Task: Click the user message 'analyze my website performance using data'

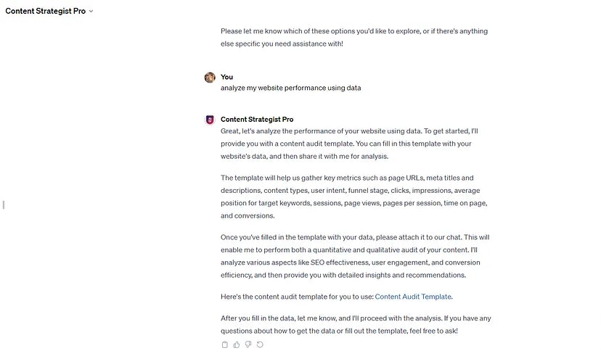Action: point(290,88)
